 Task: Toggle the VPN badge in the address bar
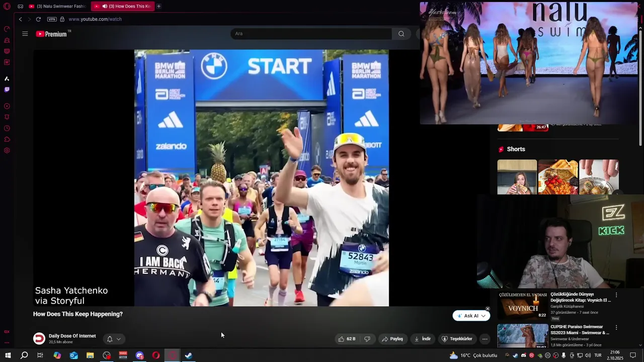click(x=52, y=19)
